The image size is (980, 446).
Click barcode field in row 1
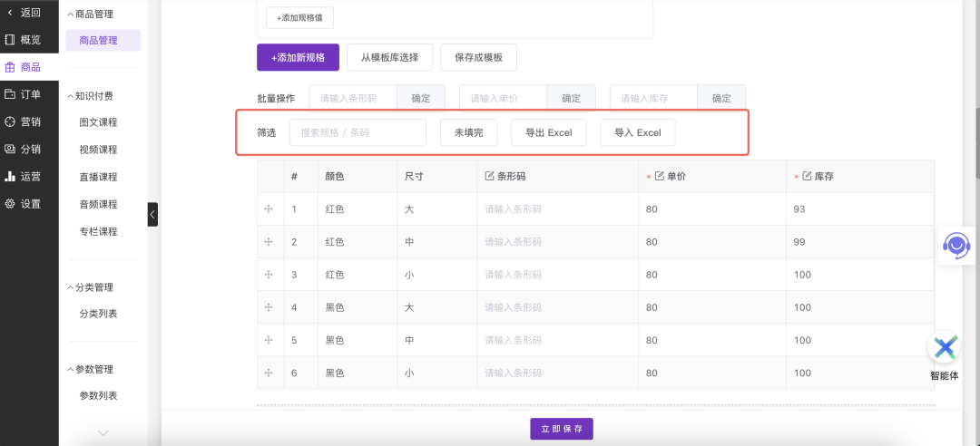[557, 209]
